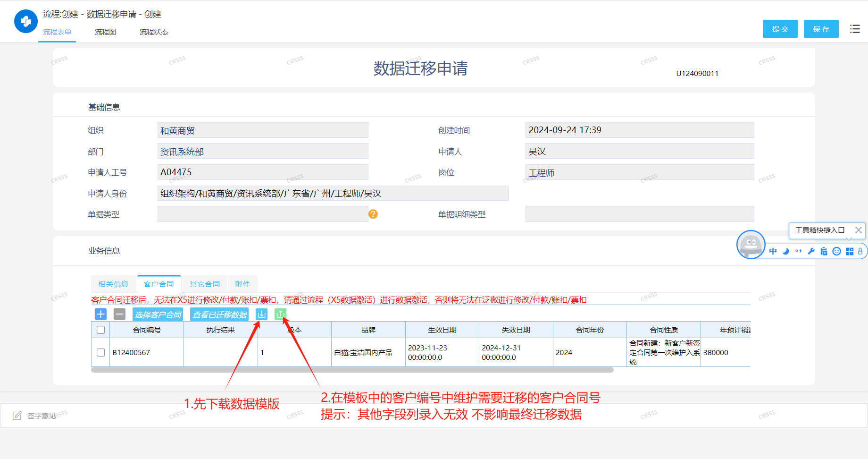Click the 合同年份 column header
Screen dimensions: 868x459
point(590,330)
